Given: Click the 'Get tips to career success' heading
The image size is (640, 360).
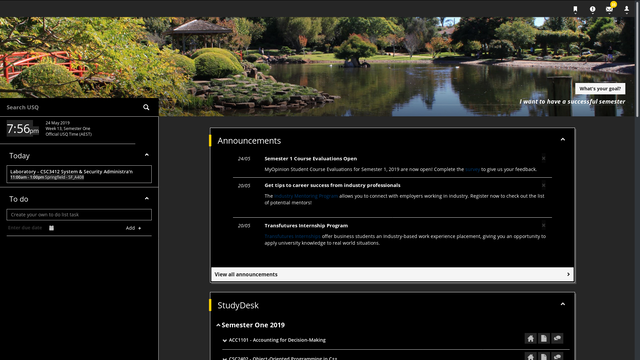Looking at the screenshot, I should point(332,185).
